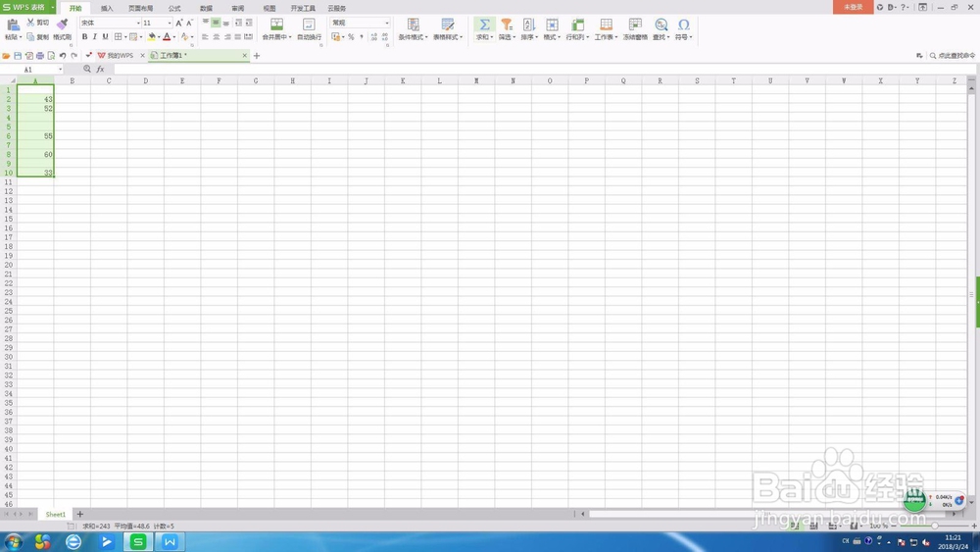Toggle bottom vertical alignment

(x=226, y=23)
